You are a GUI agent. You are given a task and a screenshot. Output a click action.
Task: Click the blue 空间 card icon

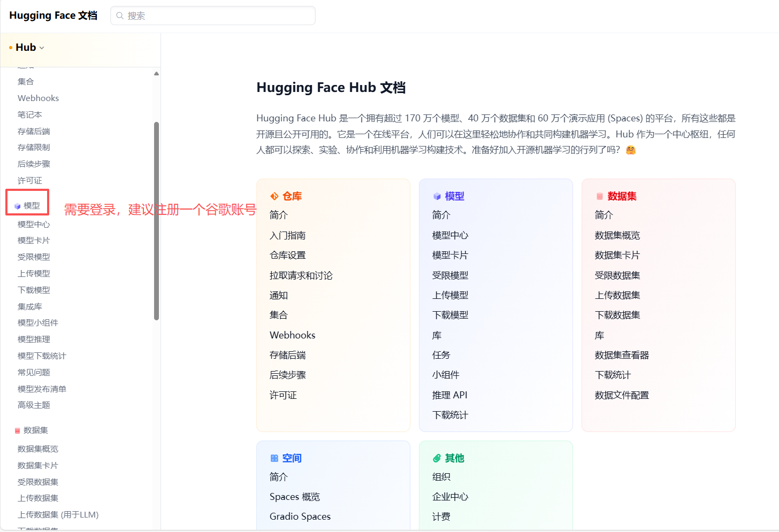274,458
